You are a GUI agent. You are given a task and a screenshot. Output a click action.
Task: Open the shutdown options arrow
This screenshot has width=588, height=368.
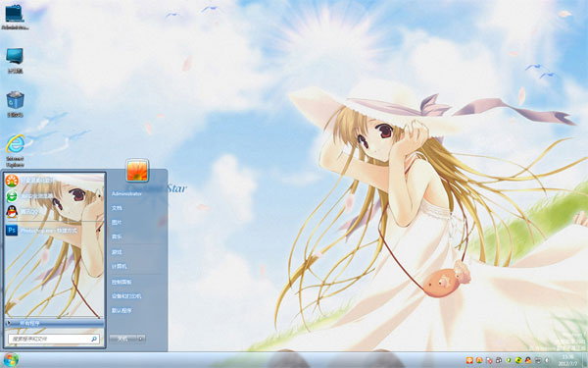pos(141,339)
